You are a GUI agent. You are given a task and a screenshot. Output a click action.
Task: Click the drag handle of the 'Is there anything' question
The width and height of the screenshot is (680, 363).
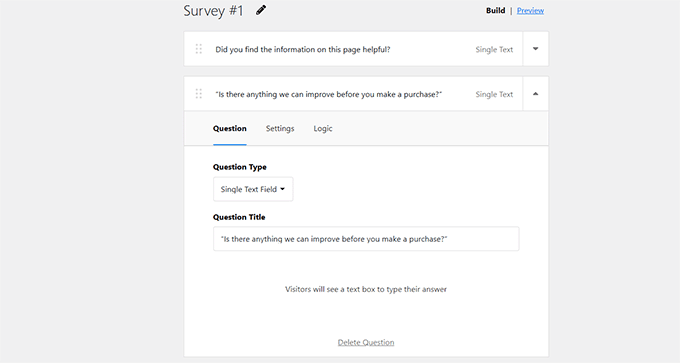[199, 94]
